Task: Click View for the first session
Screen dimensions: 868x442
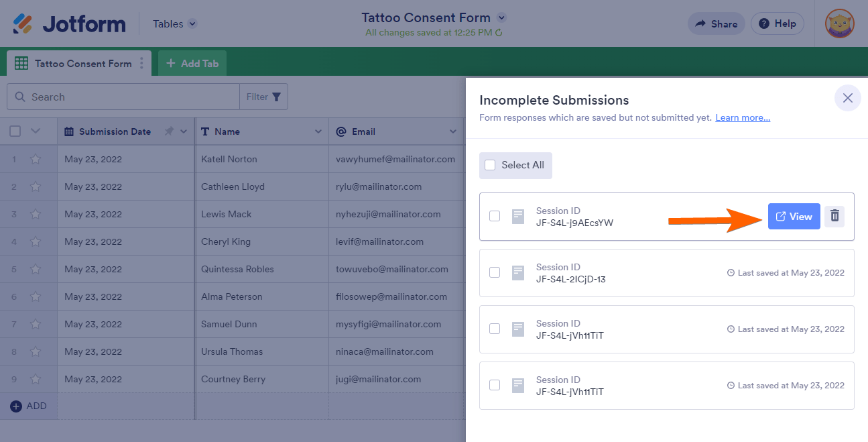Action: (x=794, y=216)
